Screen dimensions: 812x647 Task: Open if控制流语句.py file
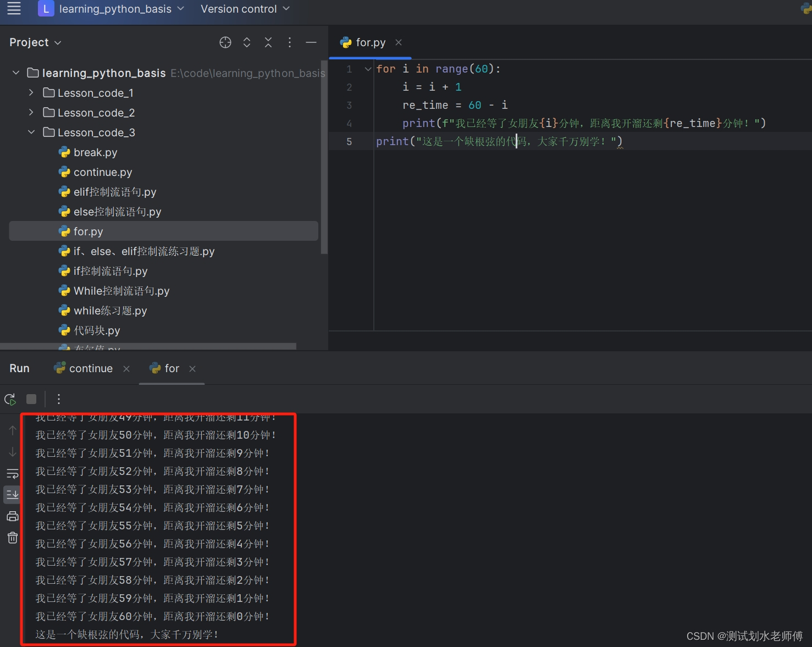[111, 271]
